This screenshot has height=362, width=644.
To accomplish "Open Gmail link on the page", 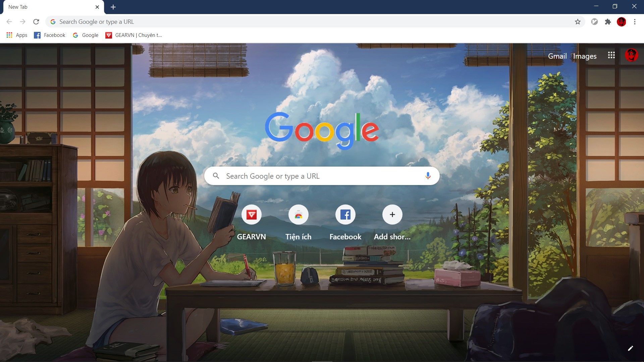I will pos(557,56).
